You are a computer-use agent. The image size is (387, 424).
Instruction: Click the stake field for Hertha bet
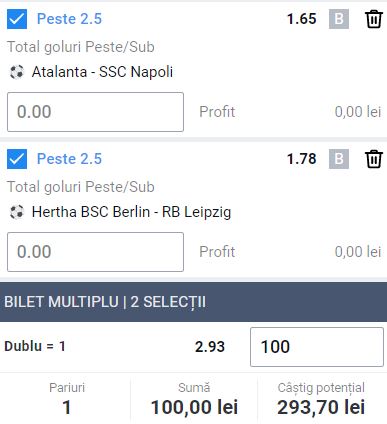point(95,252)
